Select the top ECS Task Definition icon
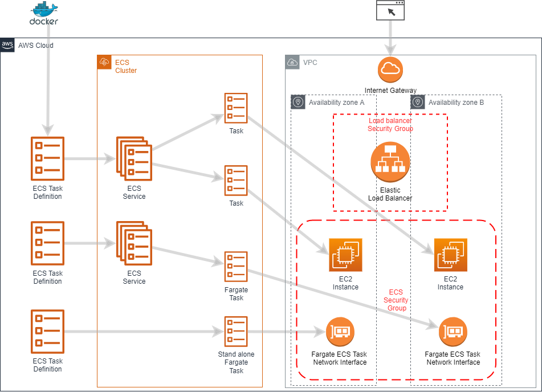542x392 pixels. [x=47, y=158]
